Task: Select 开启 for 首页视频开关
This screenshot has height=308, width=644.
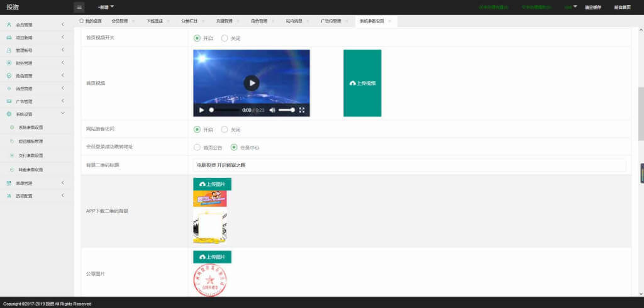Action: 197,38
